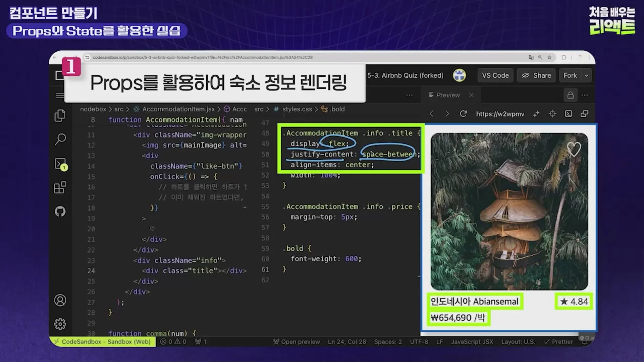The width and height of the screenshot is (644, 362).
Task: Click the VS Code button
Action: point(495,75)
